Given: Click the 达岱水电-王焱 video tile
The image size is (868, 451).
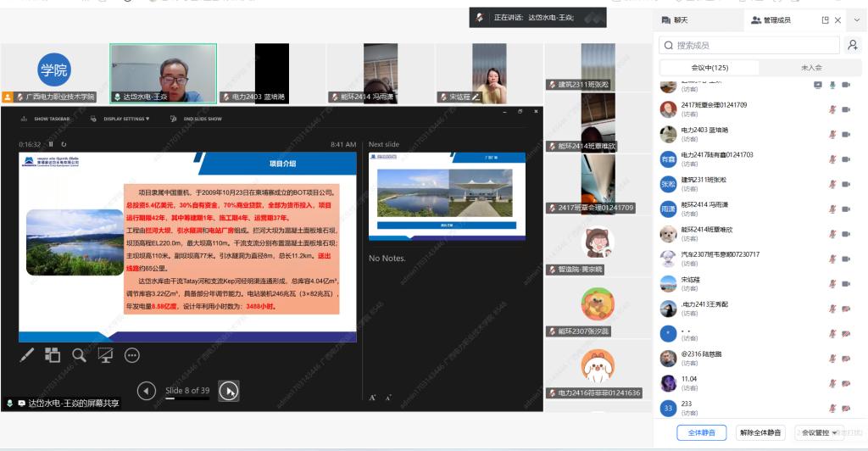Looking at the screenshot, I should tap(164, 73).
